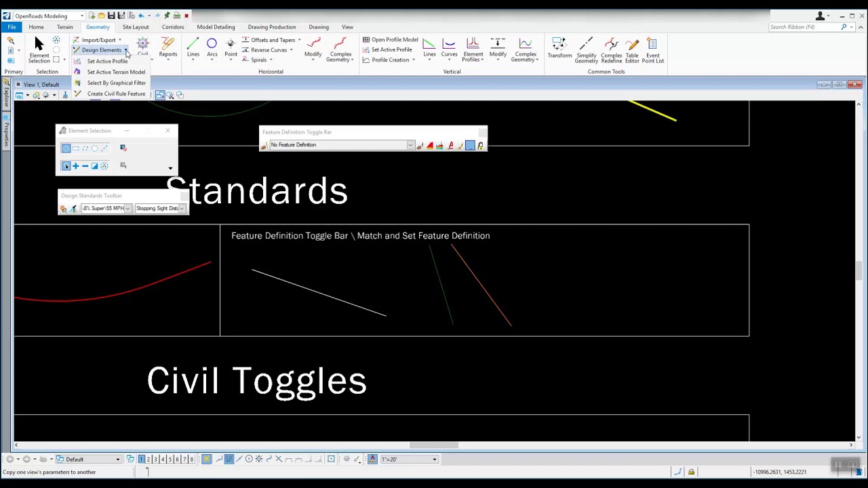Switch to the Terrain ribbon tab
This screenshot has height=488, width=868.
(x=65, y=27)
